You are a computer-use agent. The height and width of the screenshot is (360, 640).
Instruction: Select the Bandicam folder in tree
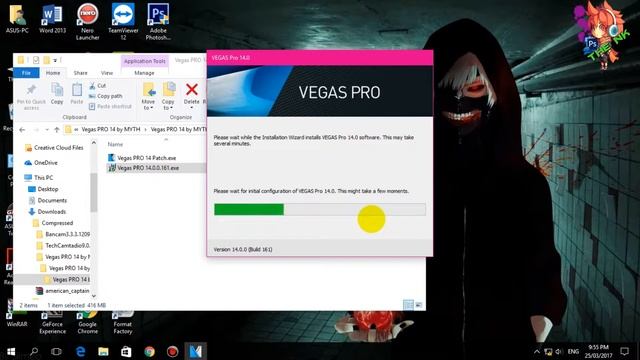(63, 234)
